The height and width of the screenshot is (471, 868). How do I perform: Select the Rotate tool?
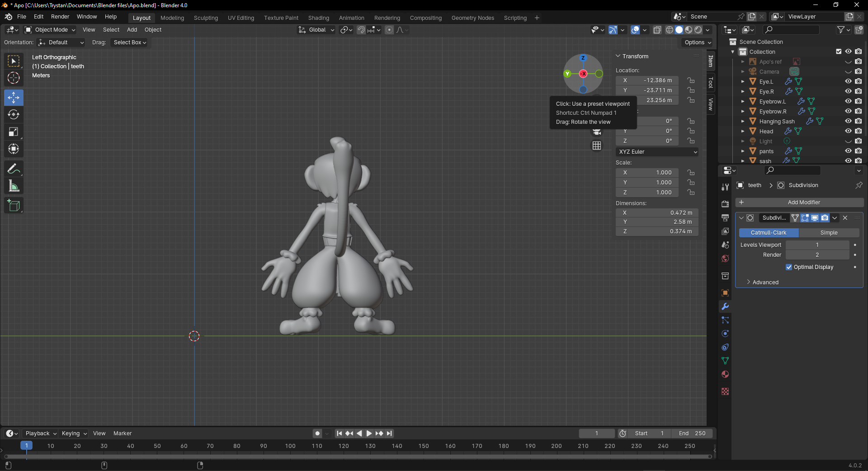[14, 115]
